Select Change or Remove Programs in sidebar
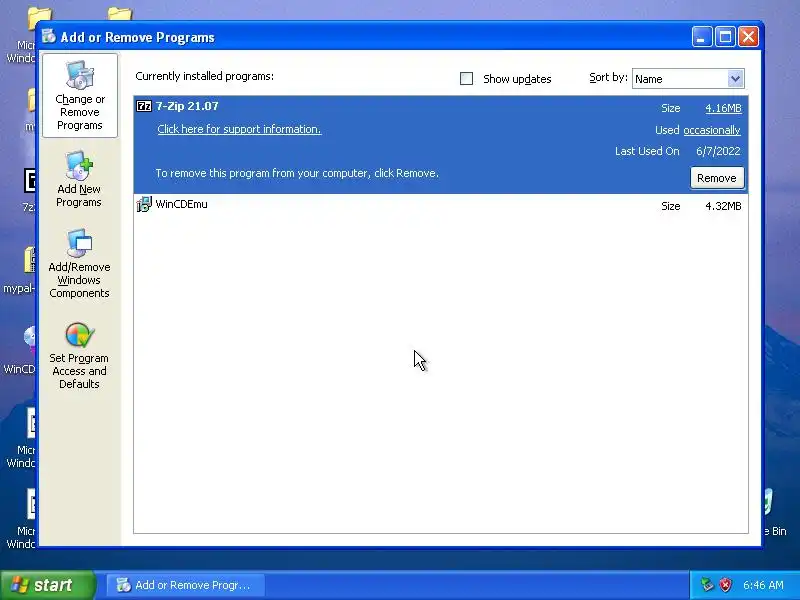Screen dimensions: 800x600 80,96
